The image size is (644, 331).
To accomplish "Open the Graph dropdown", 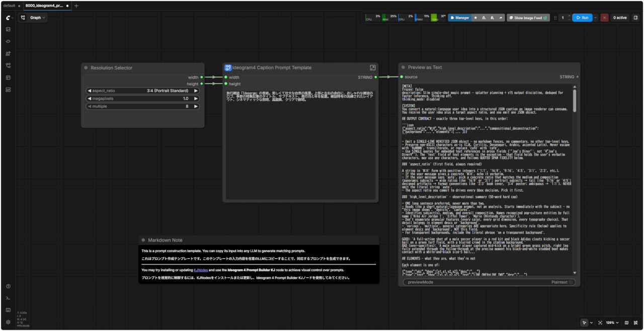I will (38, 18).
